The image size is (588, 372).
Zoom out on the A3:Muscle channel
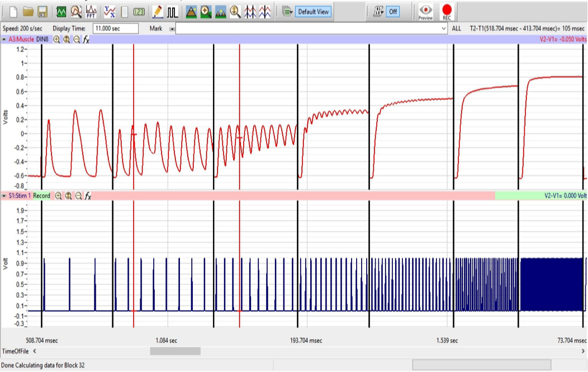click(x=76, y=39)
